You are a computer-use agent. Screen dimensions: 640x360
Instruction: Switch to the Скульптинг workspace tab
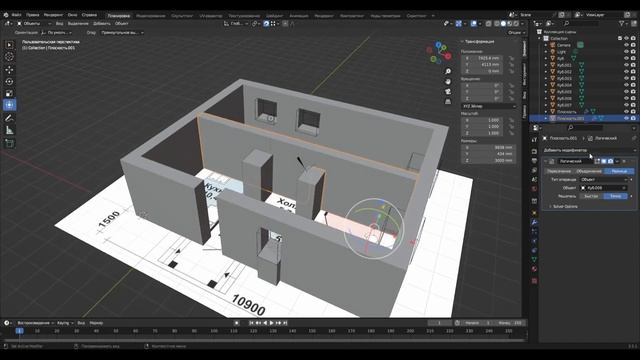(x=182, y=16)
